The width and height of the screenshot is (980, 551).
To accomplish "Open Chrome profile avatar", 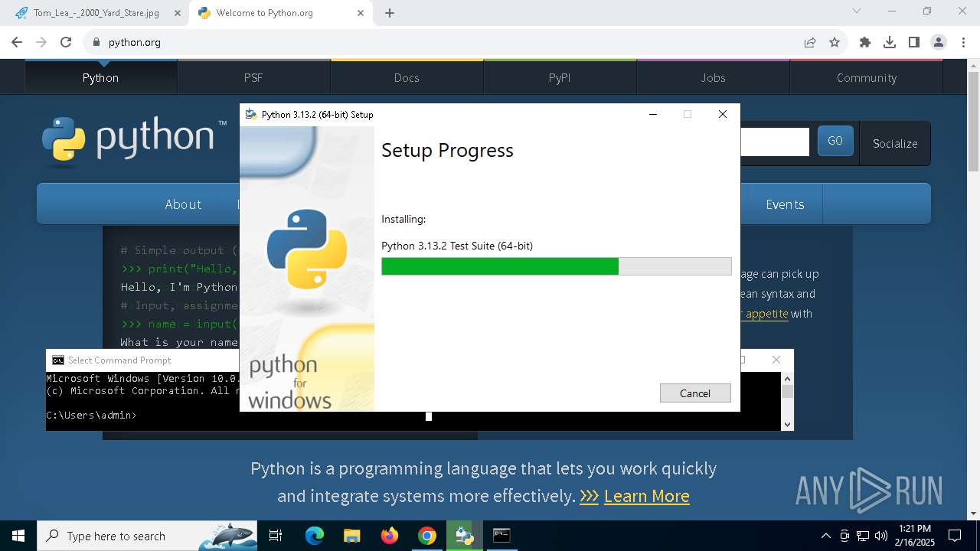I will (x=939, y=42).
